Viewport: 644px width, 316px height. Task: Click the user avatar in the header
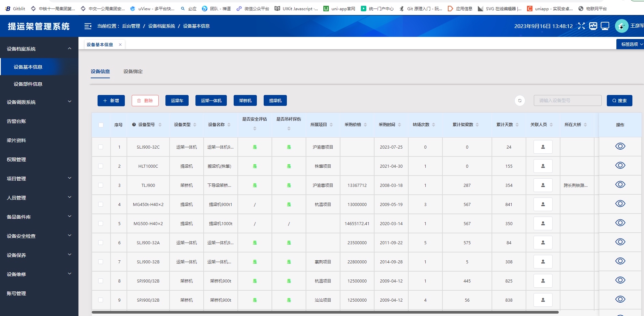[x=621, y=26]
